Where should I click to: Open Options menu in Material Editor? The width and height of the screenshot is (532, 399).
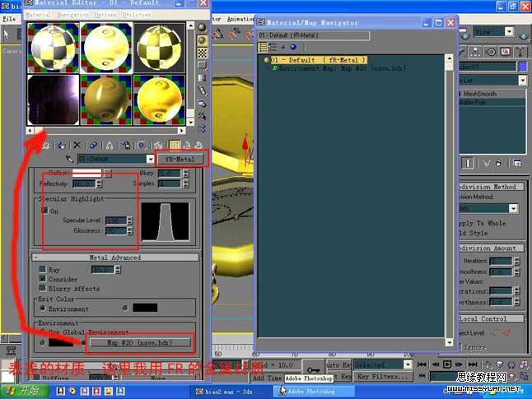click(105, 15)
